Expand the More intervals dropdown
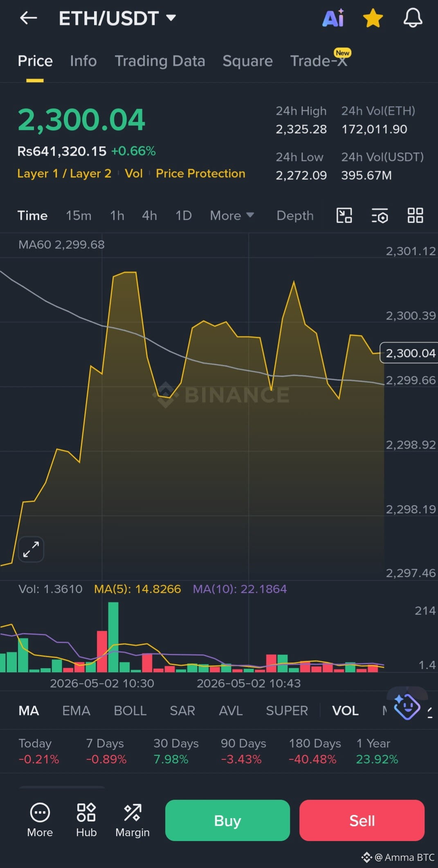The image size is (438, 868). tap(232, 215)
